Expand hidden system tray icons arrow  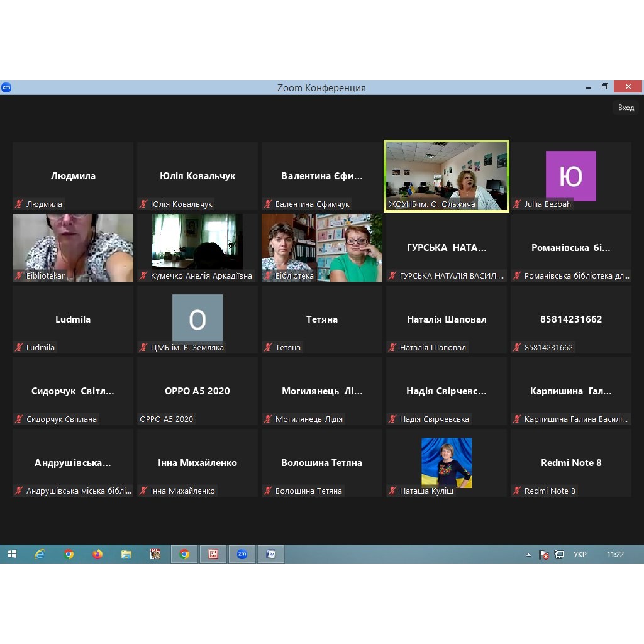[528, 555]
